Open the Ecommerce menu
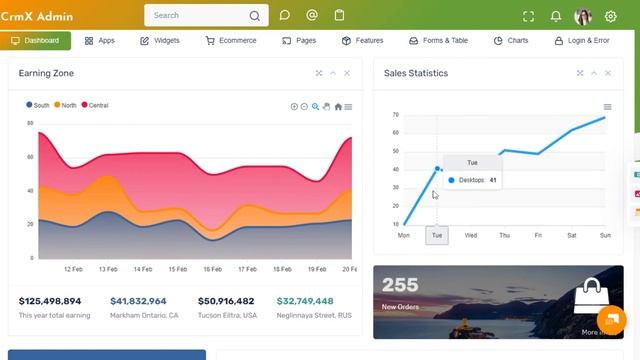Image resolution: width=640 pixels, height=360 pixels. click(231, 40)
